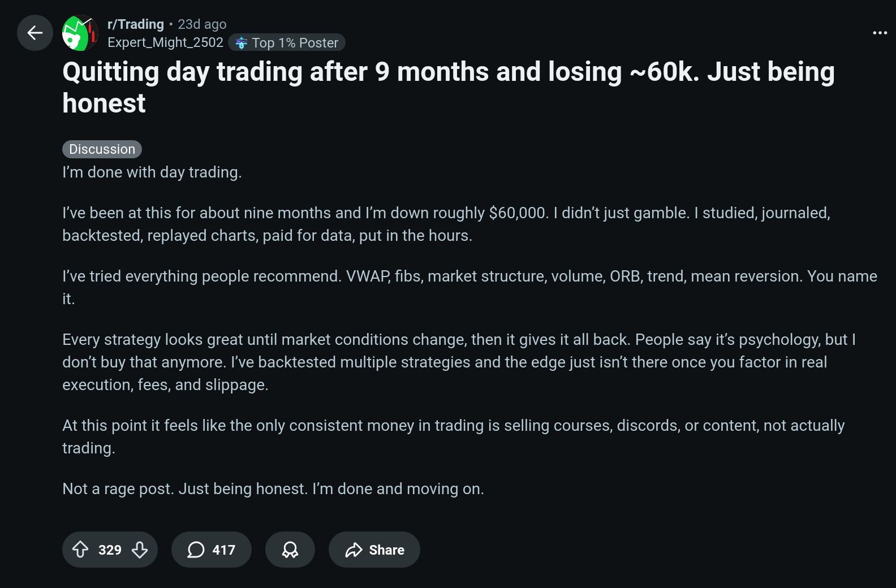Give an award to this post
This screenshot has width=896, height=588.
pos(290,550)
